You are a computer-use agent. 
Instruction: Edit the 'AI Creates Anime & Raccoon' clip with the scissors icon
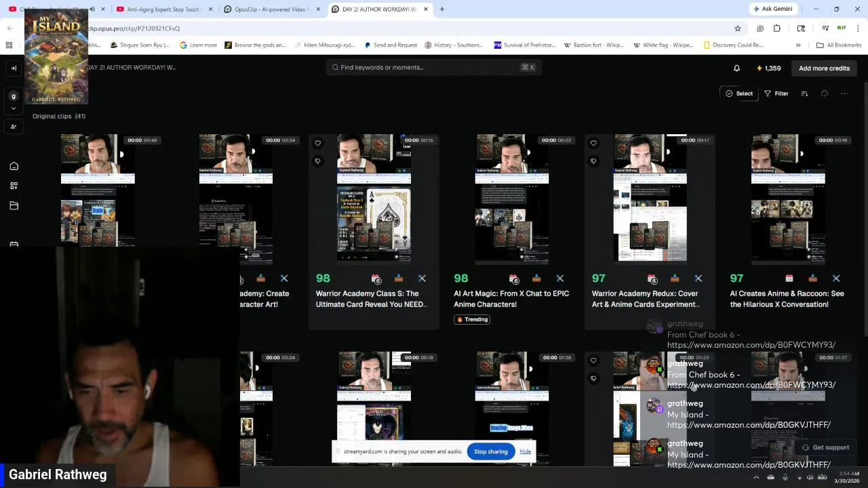click(836, 278)
